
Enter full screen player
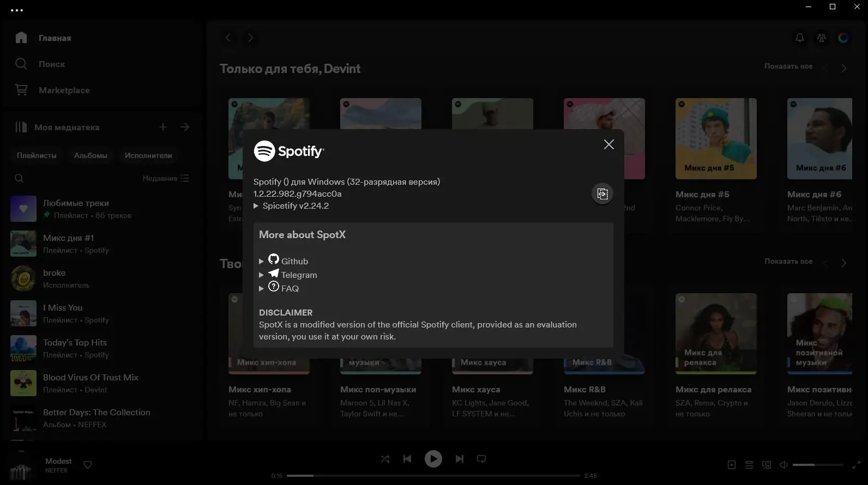point(857,465)
